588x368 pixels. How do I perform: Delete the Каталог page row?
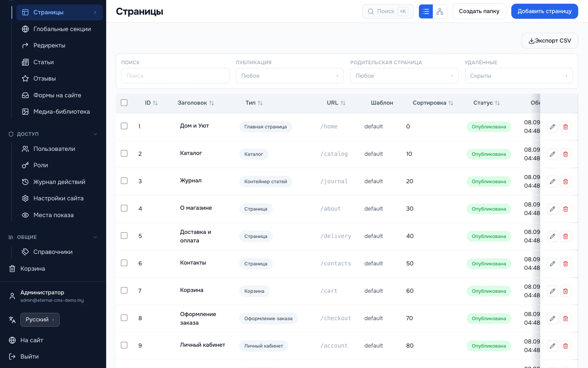pyautogui.click(x=565, y=154)
